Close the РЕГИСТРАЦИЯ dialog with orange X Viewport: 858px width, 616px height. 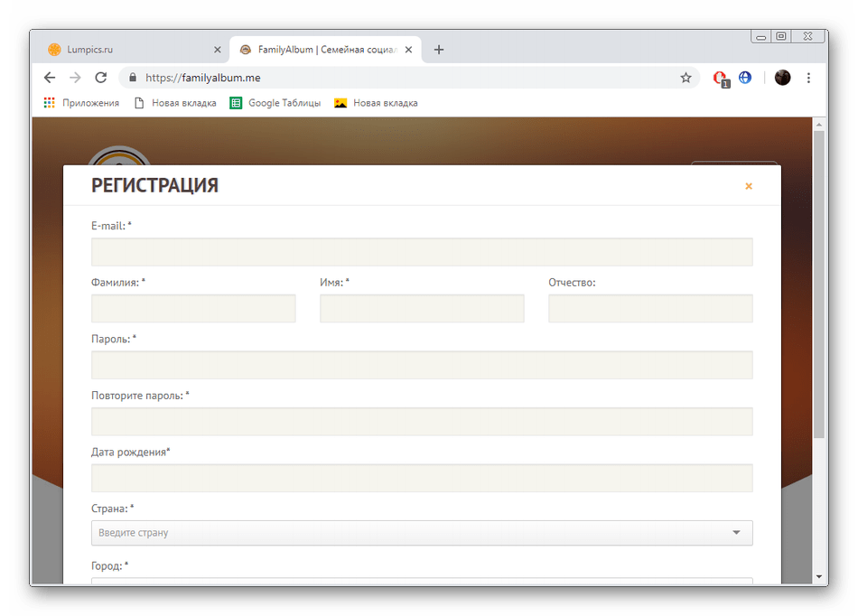[x=749, y=187]
